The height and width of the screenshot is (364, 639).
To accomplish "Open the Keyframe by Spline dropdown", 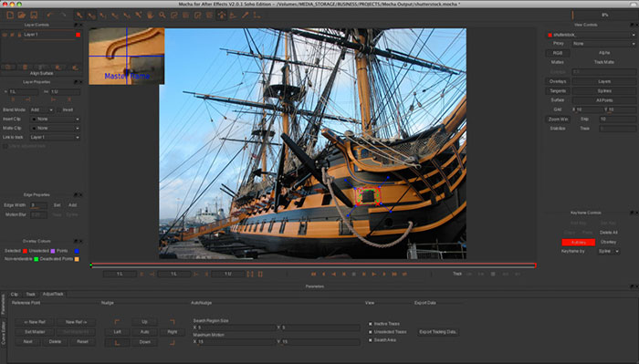I will coord(608,252).
